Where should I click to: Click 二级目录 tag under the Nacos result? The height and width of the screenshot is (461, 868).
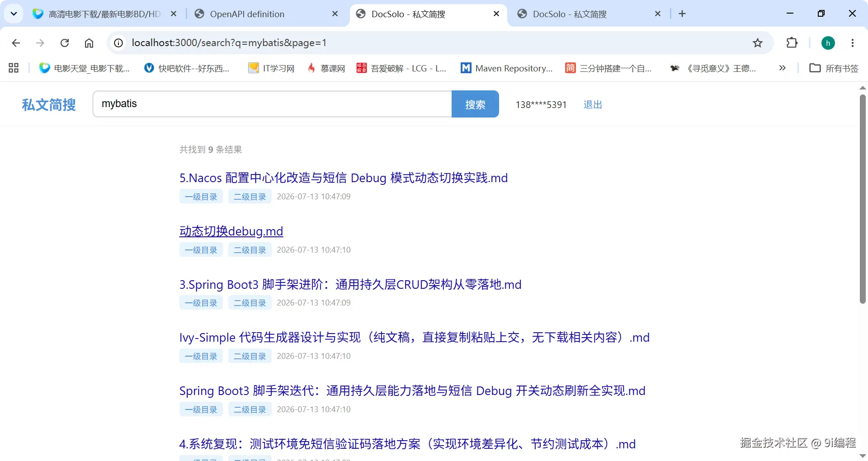point(250,197)
